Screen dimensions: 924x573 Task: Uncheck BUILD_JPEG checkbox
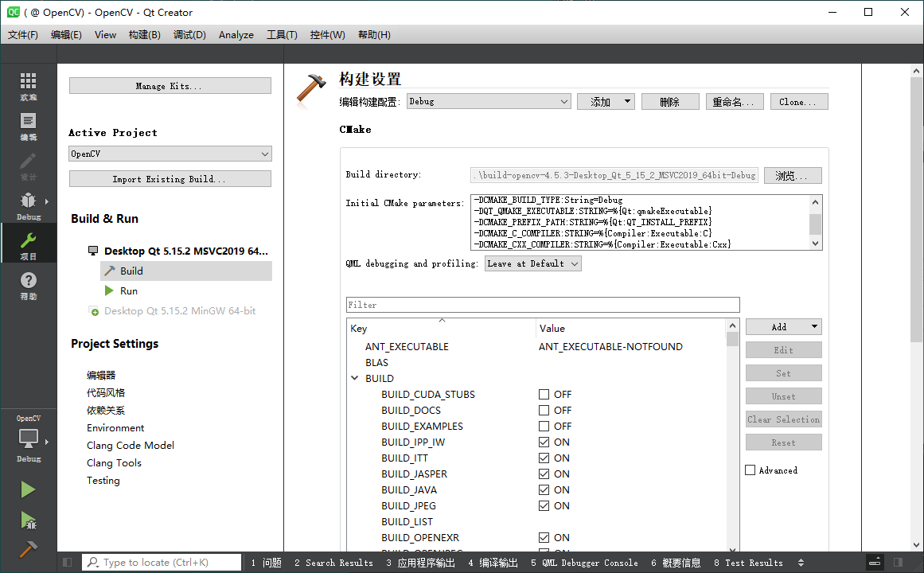click(544, 506)
